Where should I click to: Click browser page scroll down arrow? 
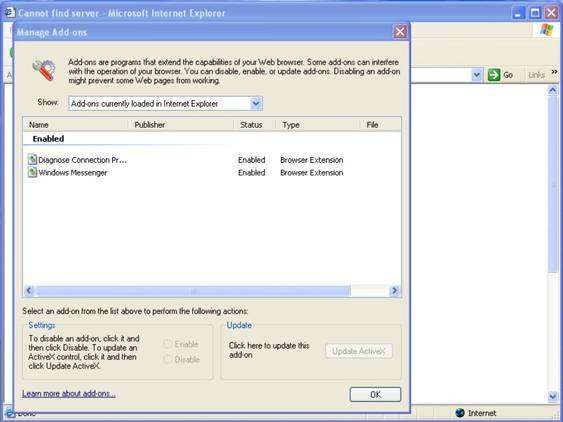[553, 396]
